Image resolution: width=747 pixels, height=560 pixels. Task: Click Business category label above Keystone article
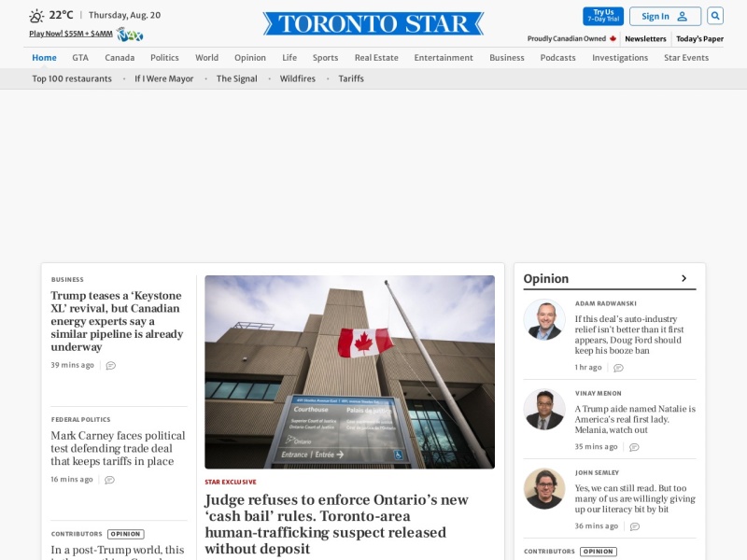67,279
